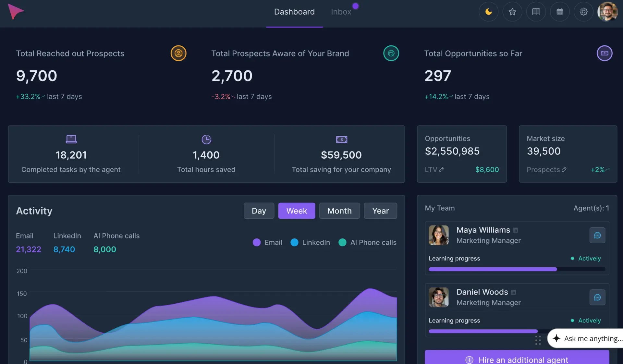Show Day activity view
This screenshot has width=623, height=364.
tap(259, 211)
